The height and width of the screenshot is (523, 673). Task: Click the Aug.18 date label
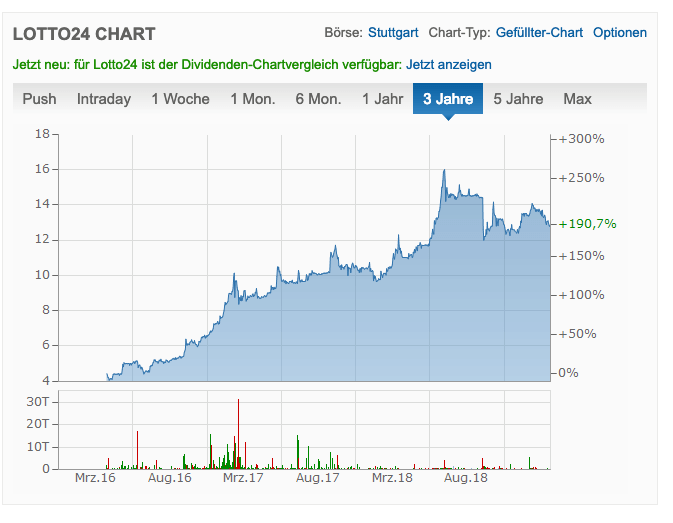pyautogui.click(x=466, y=478)
